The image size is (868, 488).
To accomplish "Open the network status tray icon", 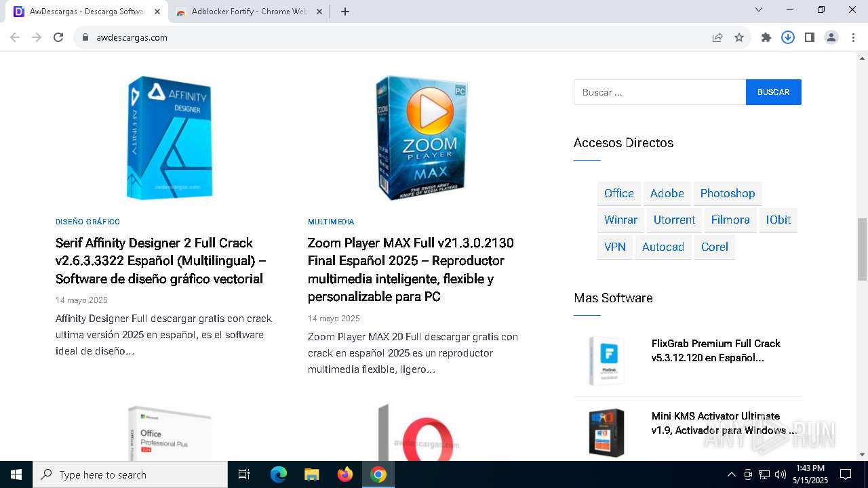I will click(764, 474).
